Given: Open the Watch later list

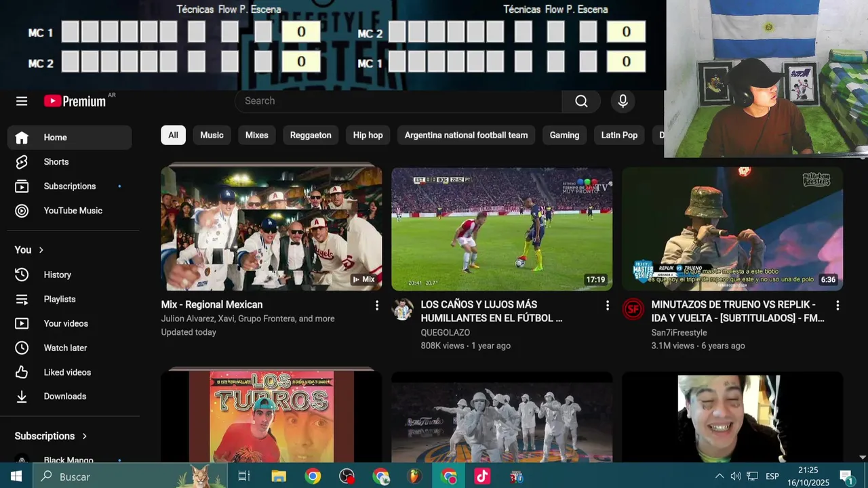Looking at the screenshot, I should click(70, 348).
